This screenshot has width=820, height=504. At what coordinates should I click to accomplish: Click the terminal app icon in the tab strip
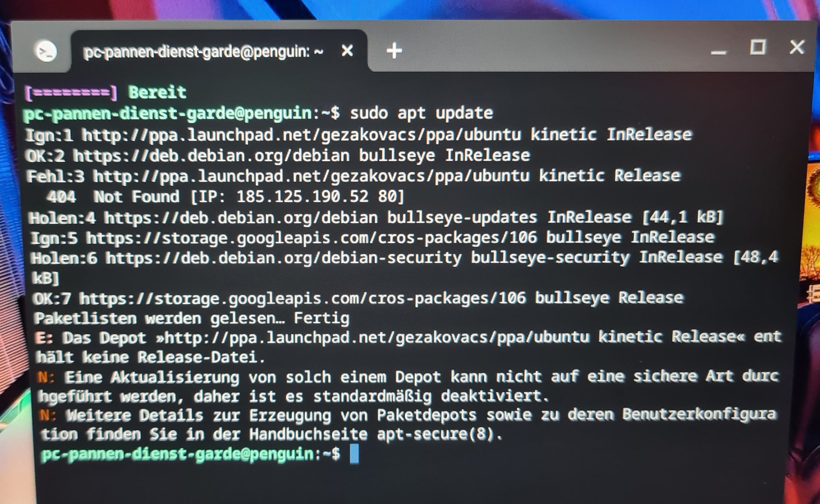(46, 51)
